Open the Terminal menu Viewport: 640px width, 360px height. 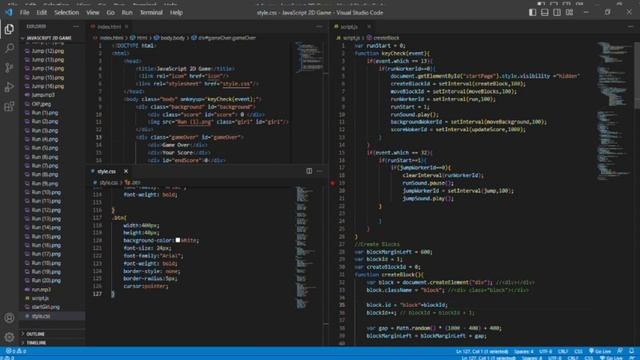[151, 13]
